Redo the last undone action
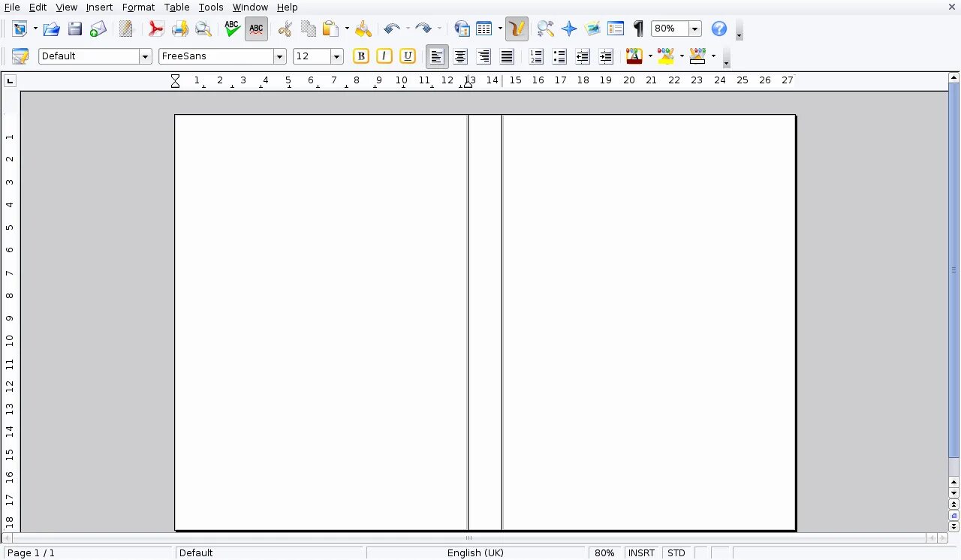This screenshot has width=961, height=560. [x=423, y=29]
